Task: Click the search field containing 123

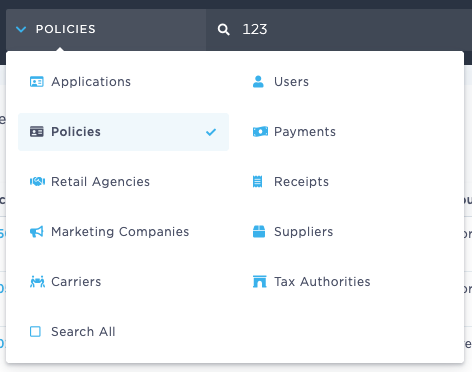Action: coord(339,29)
